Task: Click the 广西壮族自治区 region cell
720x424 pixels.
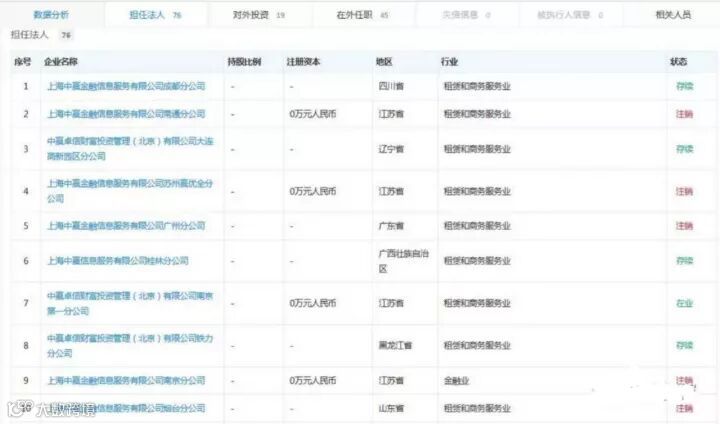Action: click(x=404, y=260)
